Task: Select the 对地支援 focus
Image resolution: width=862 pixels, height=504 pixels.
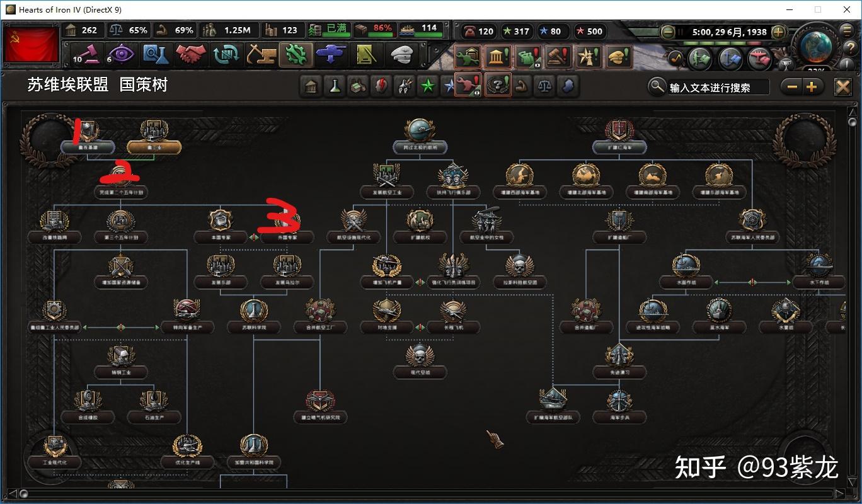Action: pos(386,318)
